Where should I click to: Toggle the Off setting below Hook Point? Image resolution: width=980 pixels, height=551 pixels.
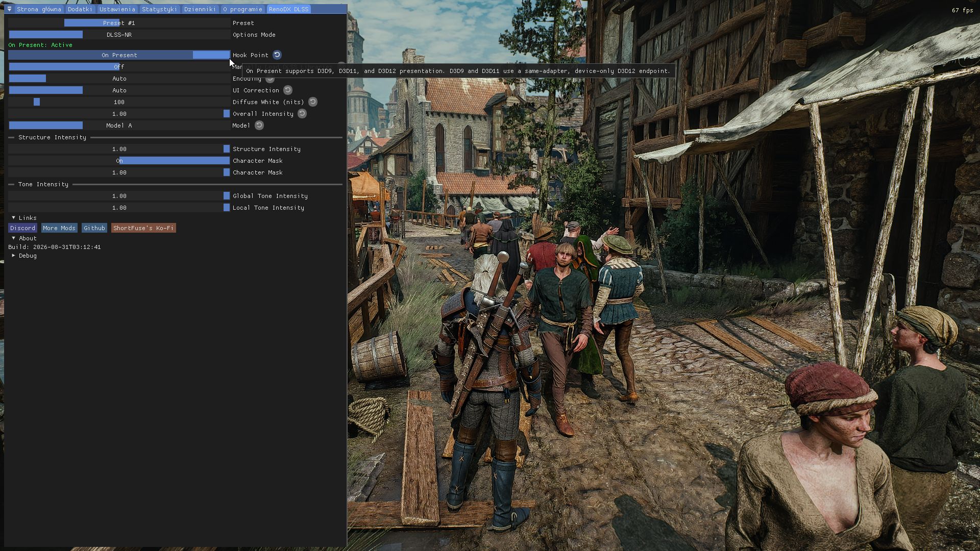click(x=119, y=67)
